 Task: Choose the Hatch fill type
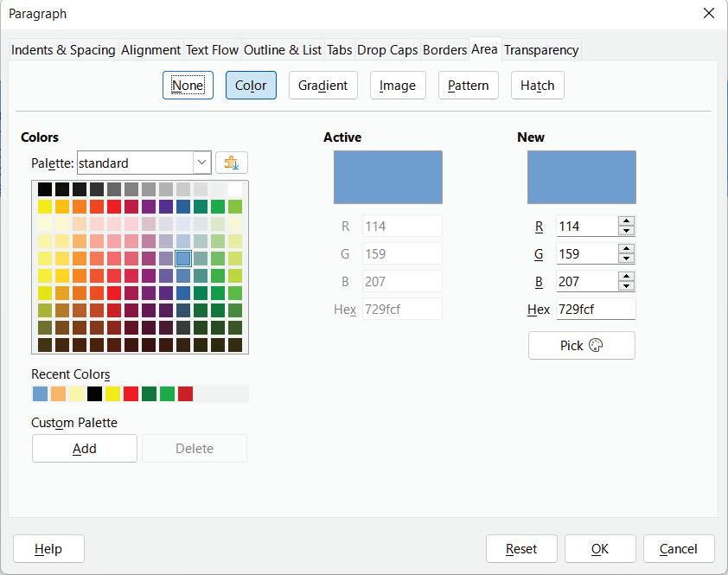point(537,86)
